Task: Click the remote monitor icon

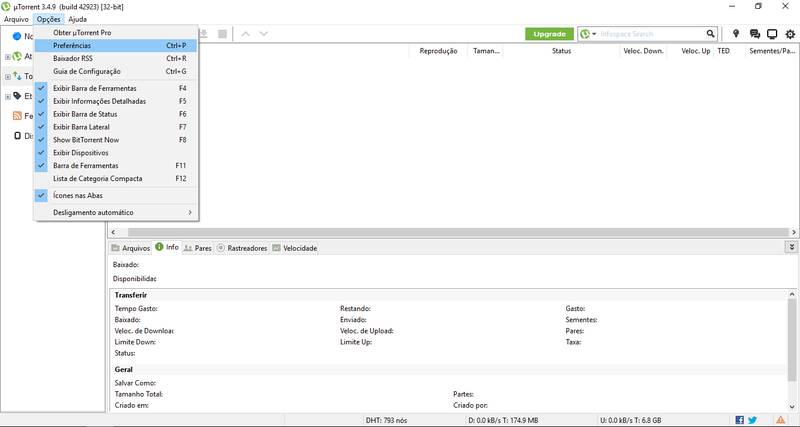Action: [772, 34]
